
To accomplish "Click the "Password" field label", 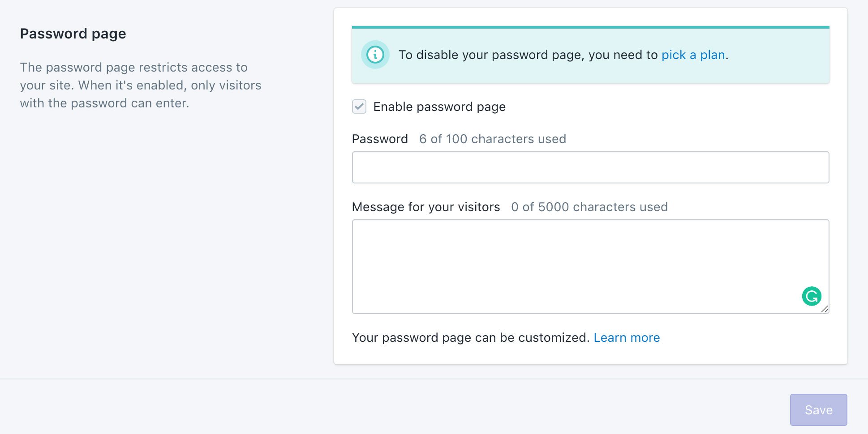I will point(380,139).
